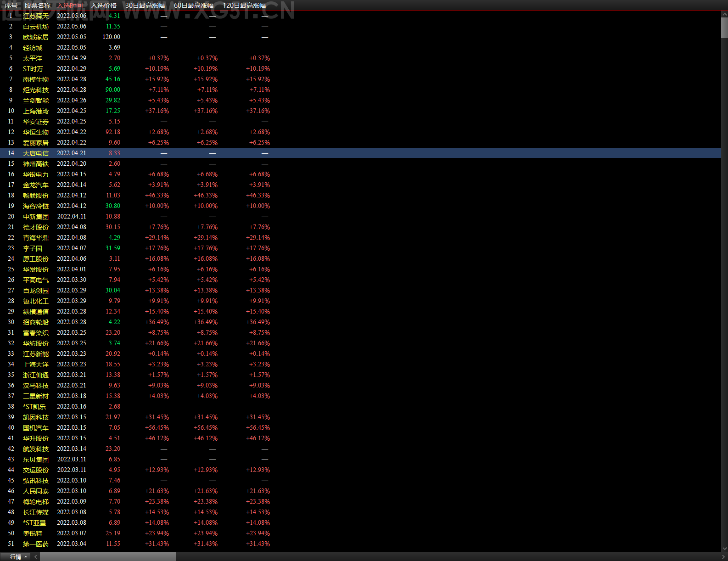728x561 pixels.
Task: Select stock 交运股份
Action: (36, 470)
